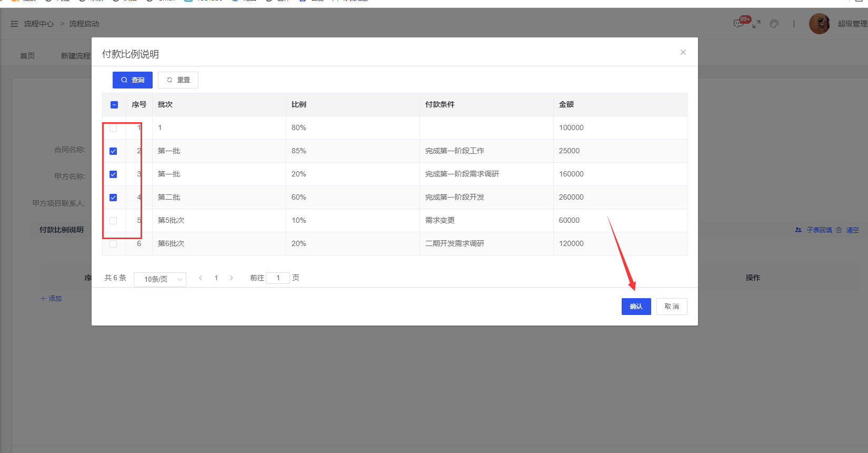
Task: Close the 付款比例说明 dialog with X
Action: [x=683, y=52]
